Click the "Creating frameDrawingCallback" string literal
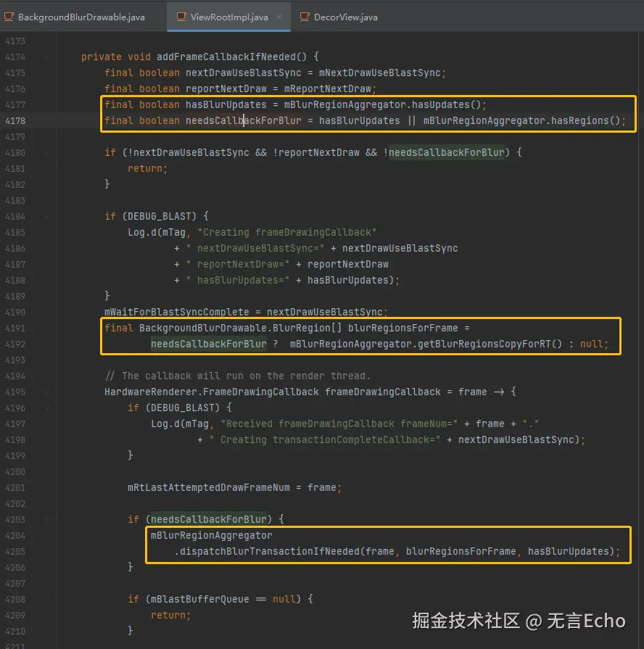 [286, 233]
